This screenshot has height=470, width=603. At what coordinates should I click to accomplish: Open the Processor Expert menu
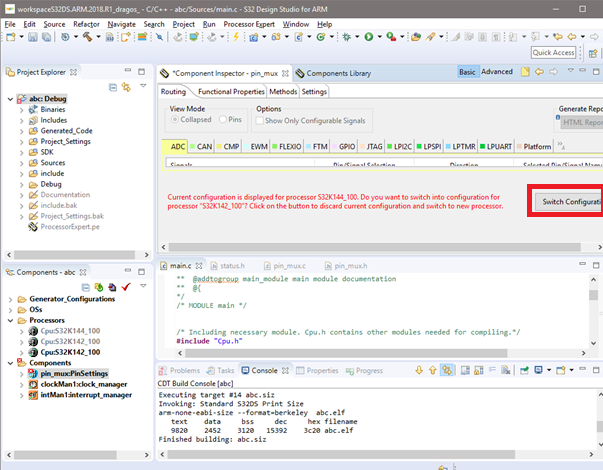(249, 24)
